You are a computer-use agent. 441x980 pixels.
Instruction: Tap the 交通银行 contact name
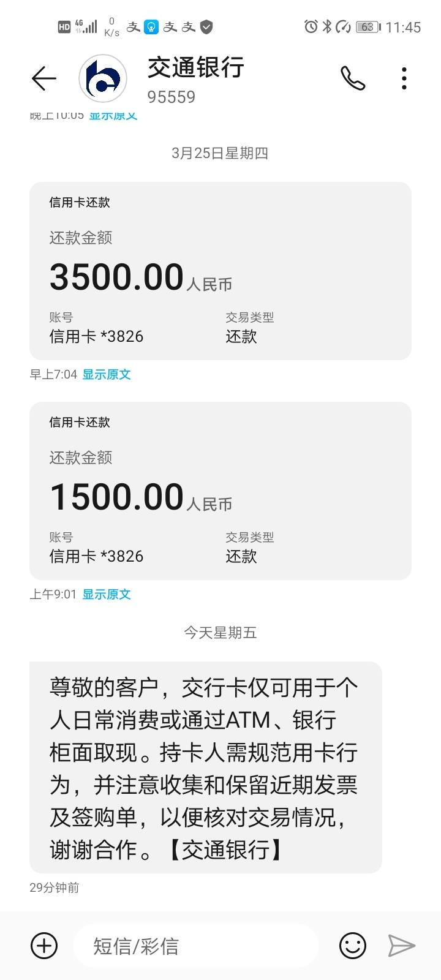click(x=196, y=67)
